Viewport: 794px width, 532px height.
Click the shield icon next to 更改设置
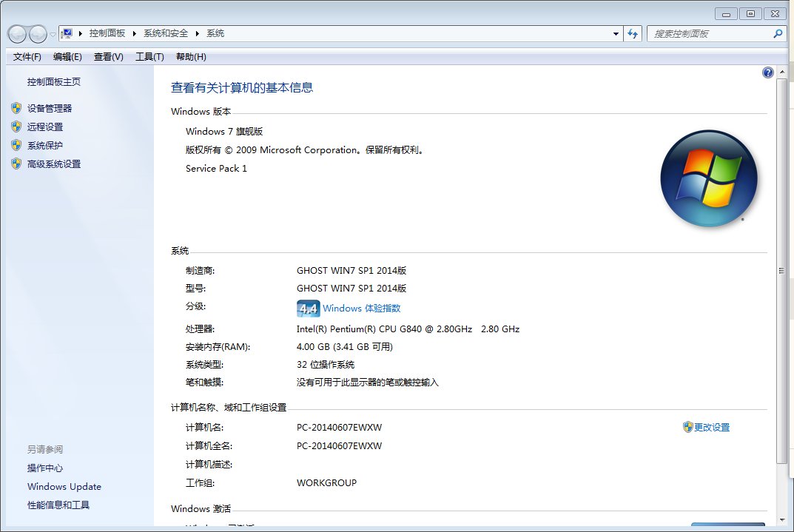(687, 427)
